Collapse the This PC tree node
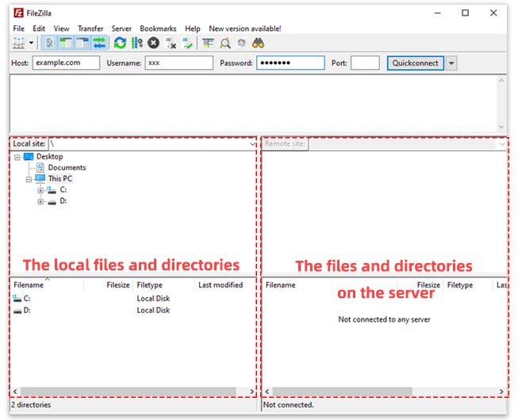This screenshot has height=420, width=518. pyautogui.click(x=29, y=179)
